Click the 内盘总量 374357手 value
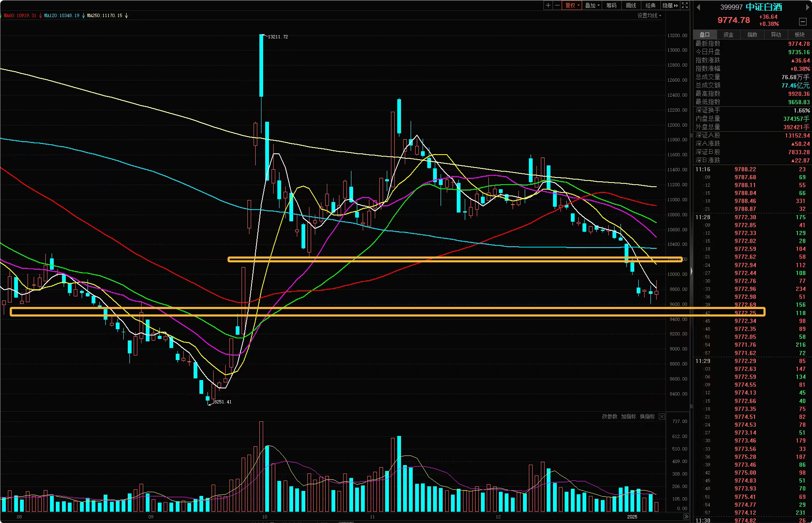The width and height of the screenshot is (812, 523). [x=796, y=119]
